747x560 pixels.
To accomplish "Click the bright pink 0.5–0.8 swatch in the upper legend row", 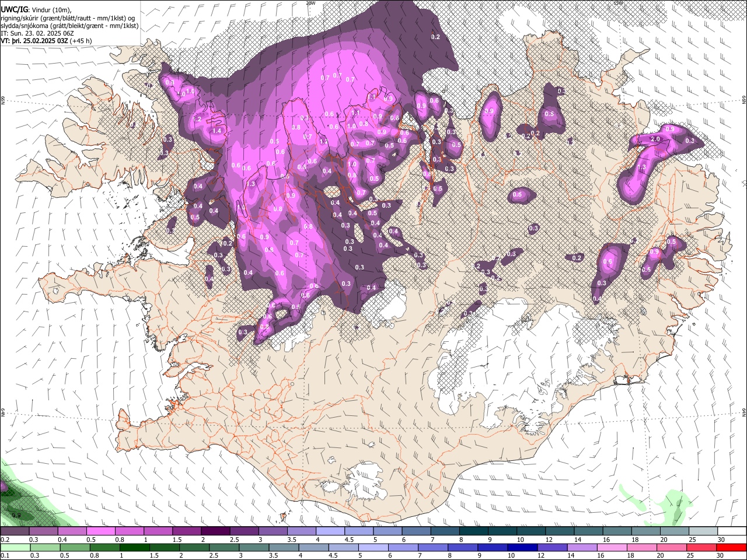I will tap(100, 531).
